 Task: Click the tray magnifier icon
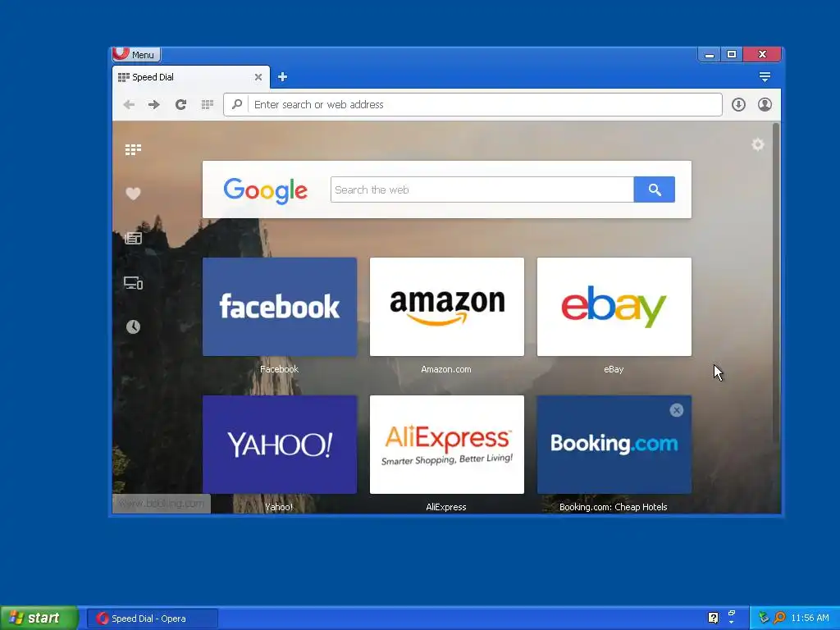[x=779, y=618]
